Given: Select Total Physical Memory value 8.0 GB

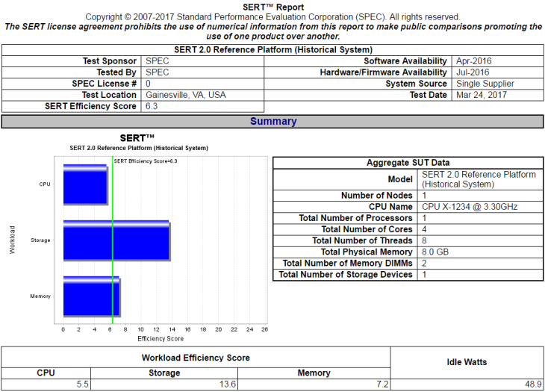Looking at the screenshot, I should coord(435,252).
